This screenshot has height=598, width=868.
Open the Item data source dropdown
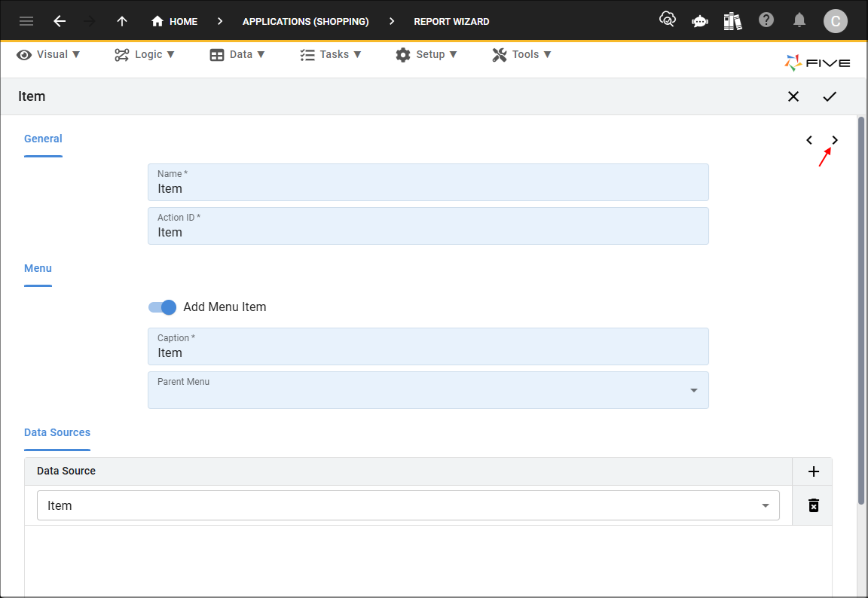point(408,505)
